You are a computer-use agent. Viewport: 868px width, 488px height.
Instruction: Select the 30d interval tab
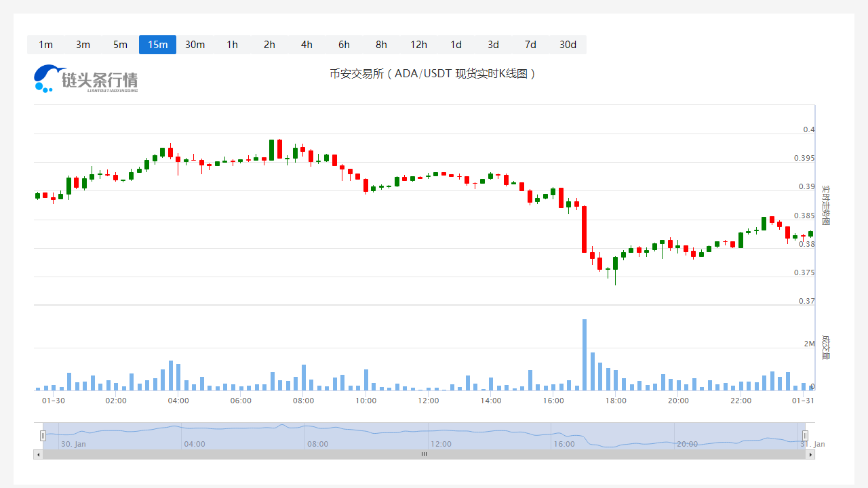(x=568, y=45)
